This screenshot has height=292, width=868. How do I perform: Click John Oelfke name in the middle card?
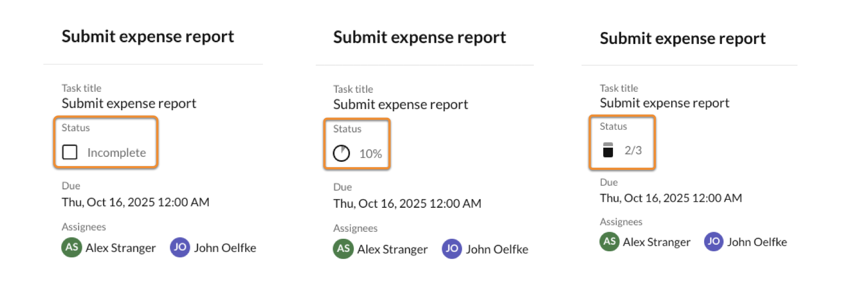click(497, 249)
